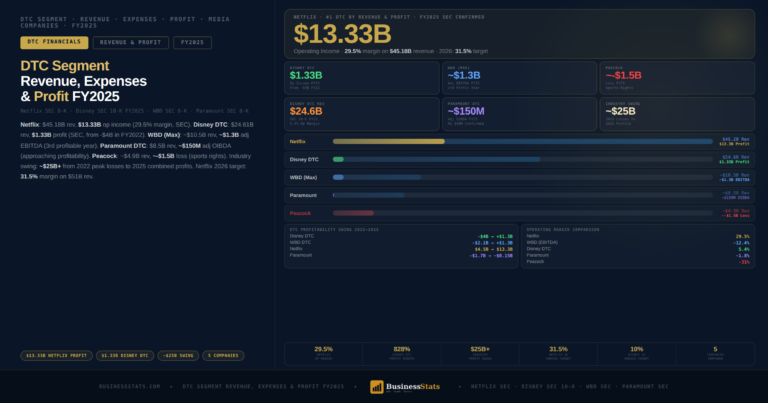Click Disney DTC -$4B → +$1.3B swing value
The height and width of the screenshot is (403, 768).
pos(495,237)
